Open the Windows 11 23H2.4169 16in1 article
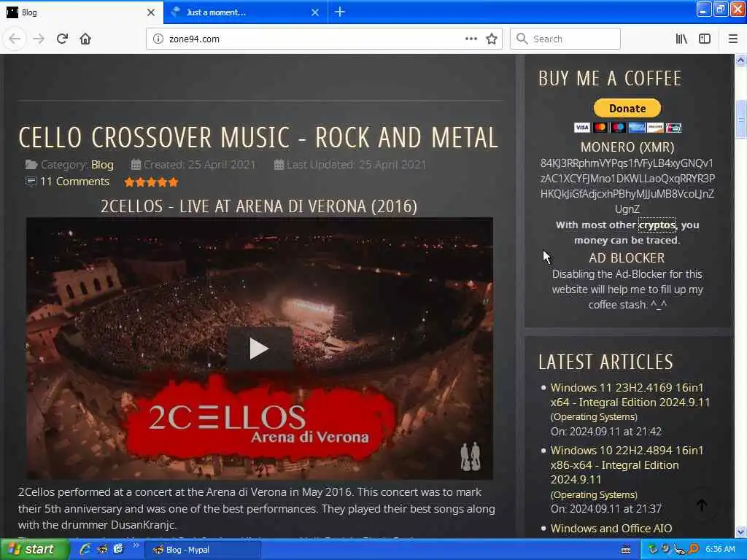Image resolution: width=747 pixels, height=560 pixels. pyautogui.click(x=630, y=394)
